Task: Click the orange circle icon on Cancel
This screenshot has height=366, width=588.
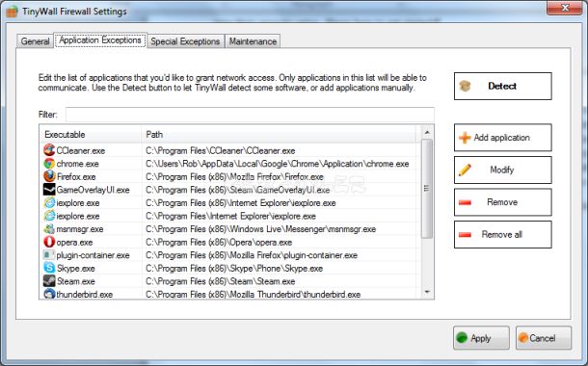Action: click(522, 338)
